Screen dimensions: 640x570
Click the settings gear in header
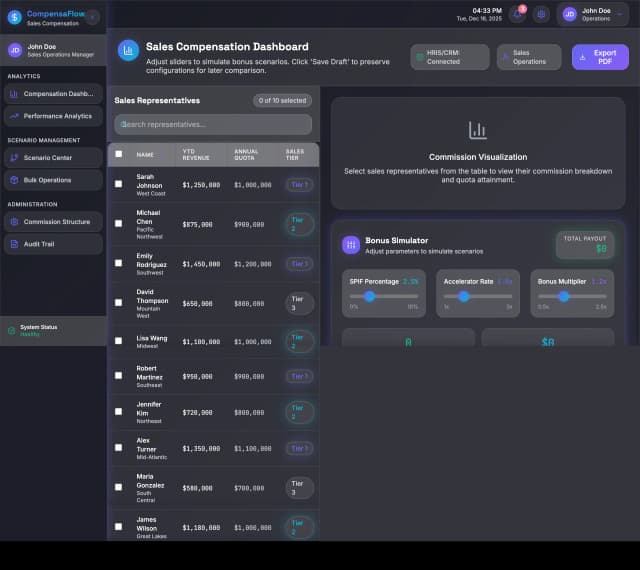[x=542, y=14]
